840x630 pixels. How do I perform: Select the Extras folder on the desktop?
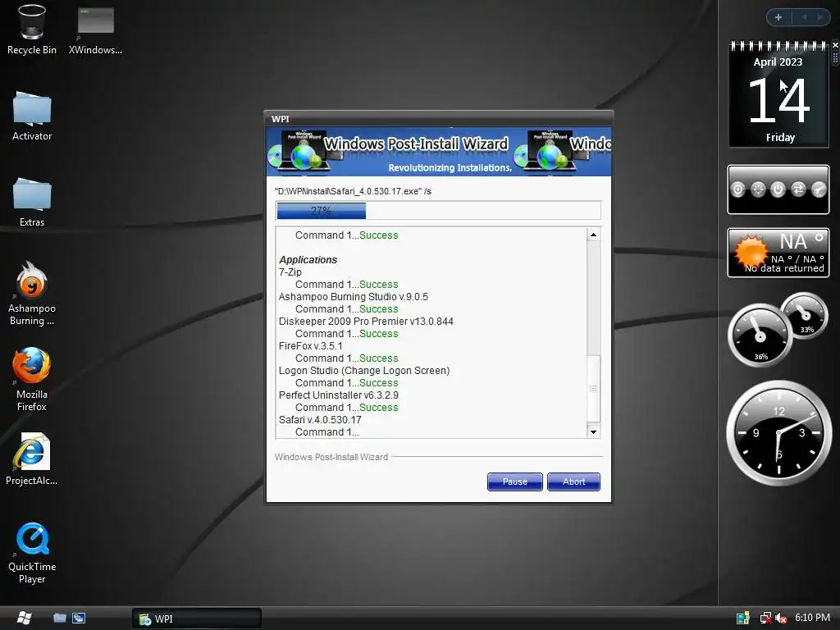[32, 203]
